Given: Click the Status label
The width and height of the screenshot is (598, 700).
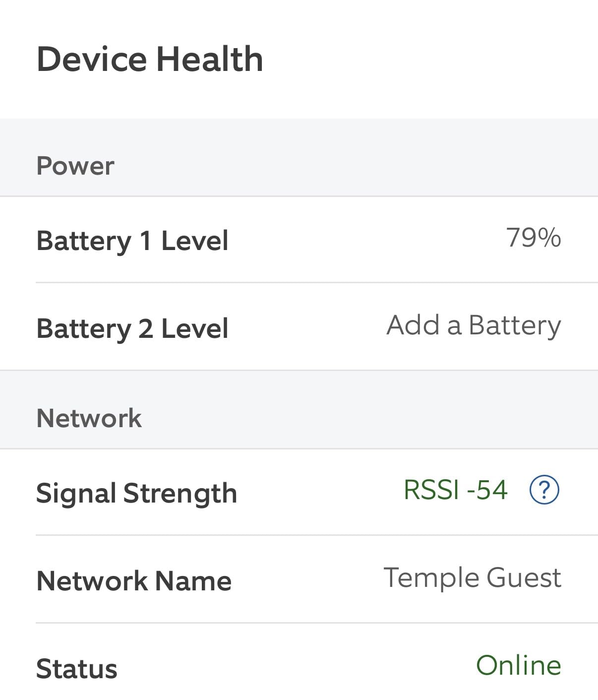Looking at the screenshot, I should coord(77,669).
